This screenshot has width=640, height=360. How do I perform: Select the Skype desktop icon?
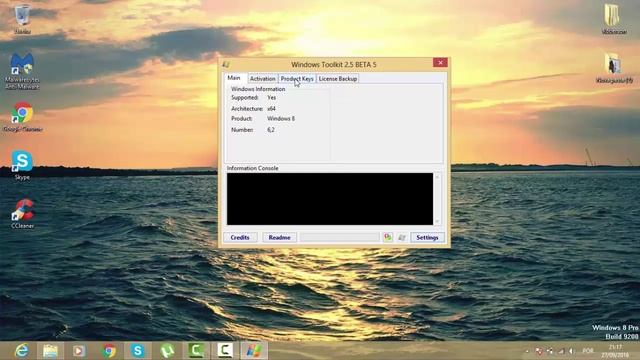coord(22,165)
